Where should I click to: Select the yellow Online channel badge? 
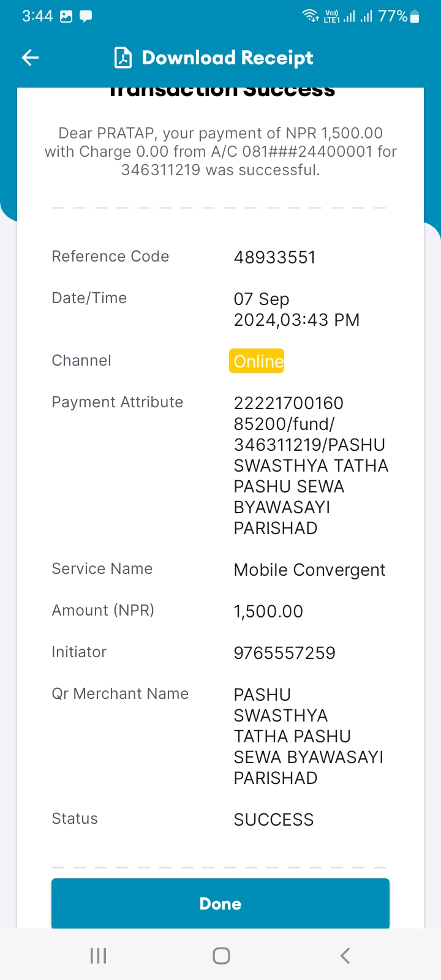tap(257, 361)
